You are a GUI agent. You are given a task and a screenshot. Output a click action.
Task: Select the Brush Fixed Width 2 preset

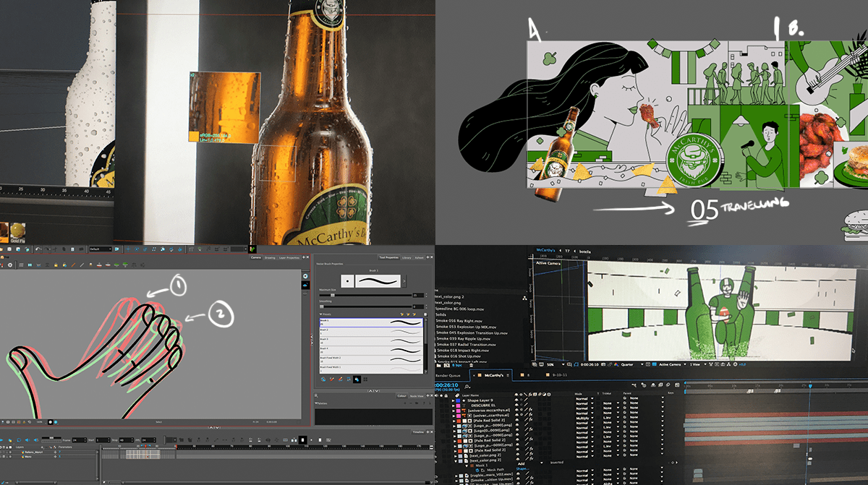coord(370,360)
